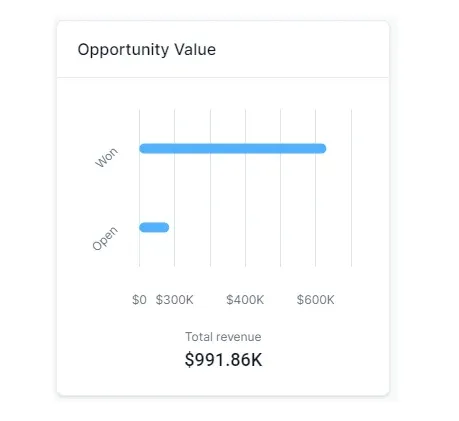Viewport: 459px width, 421px height.
Task: Click the $600K axis tick label
Action: coord(315,300)
